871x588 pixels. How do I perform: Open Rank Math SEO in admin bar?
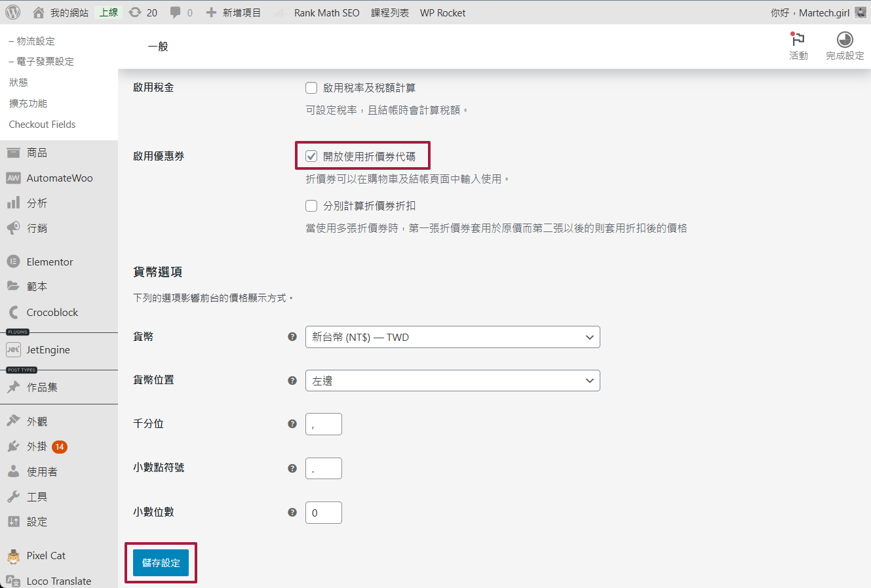click(x=326, y=12)
